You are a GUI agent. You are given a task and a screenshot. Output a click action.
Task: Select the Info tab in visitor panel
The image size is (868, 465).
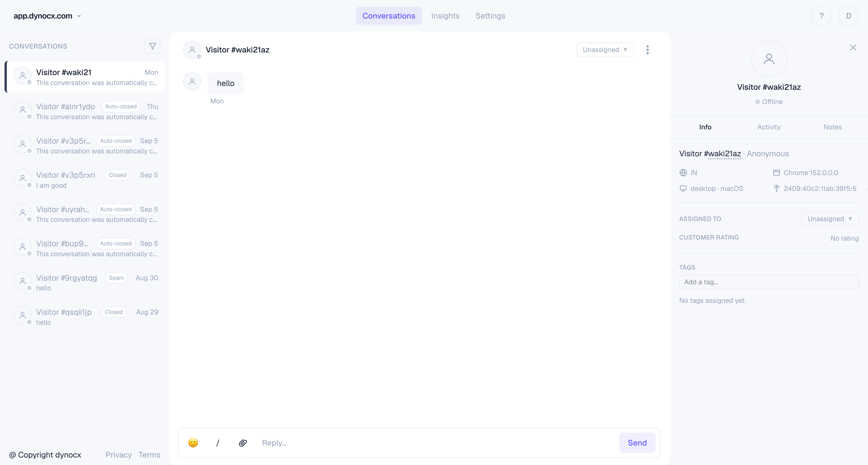coord(705,127)
